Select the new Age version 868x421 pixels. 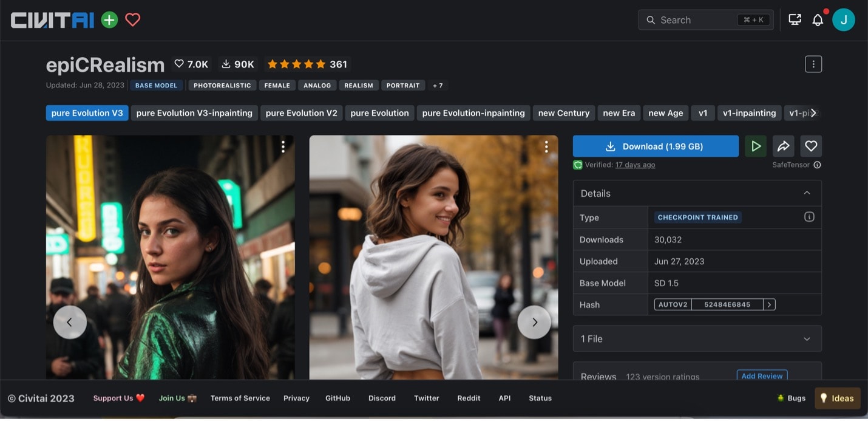666,113
